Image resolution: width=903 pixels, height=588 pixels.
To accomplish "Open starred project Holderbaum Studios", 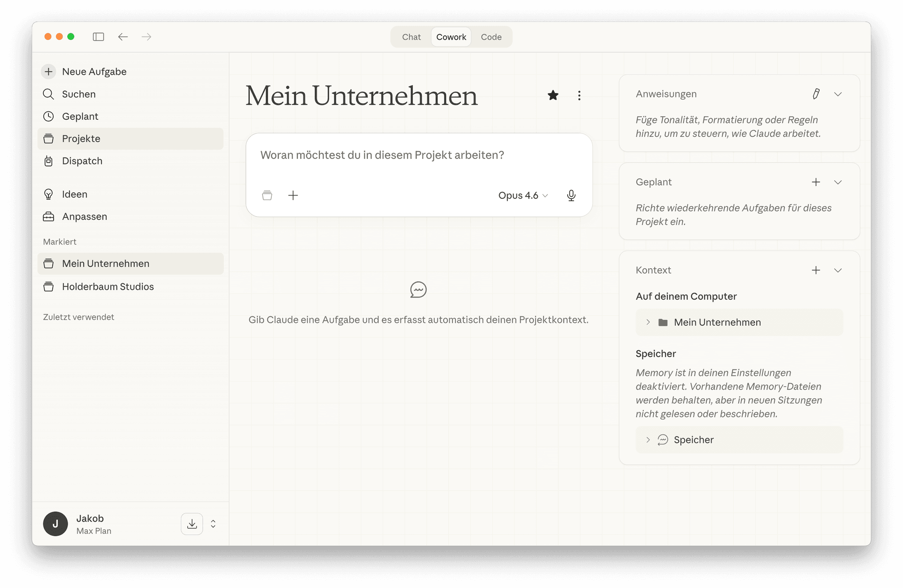I will 131,287.
